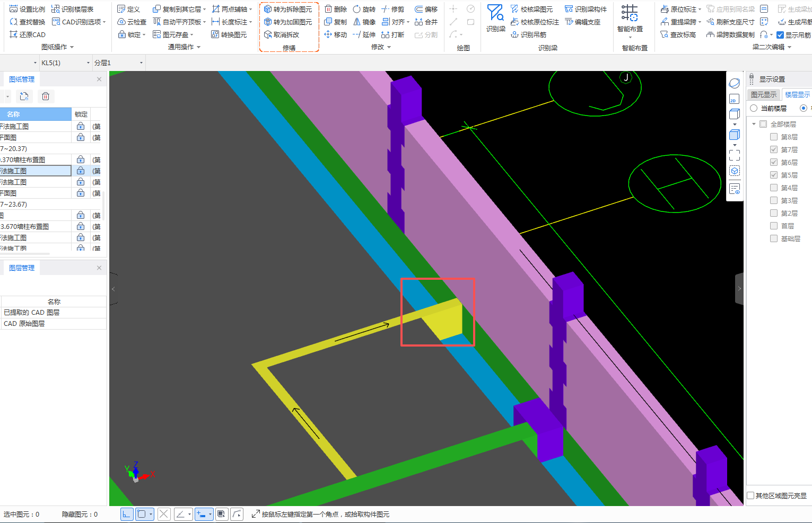Image resolution: width=812 pixels, height=523 pixels.
Task: Select the 当前楼层 radio button
Action: click(754, 108)
